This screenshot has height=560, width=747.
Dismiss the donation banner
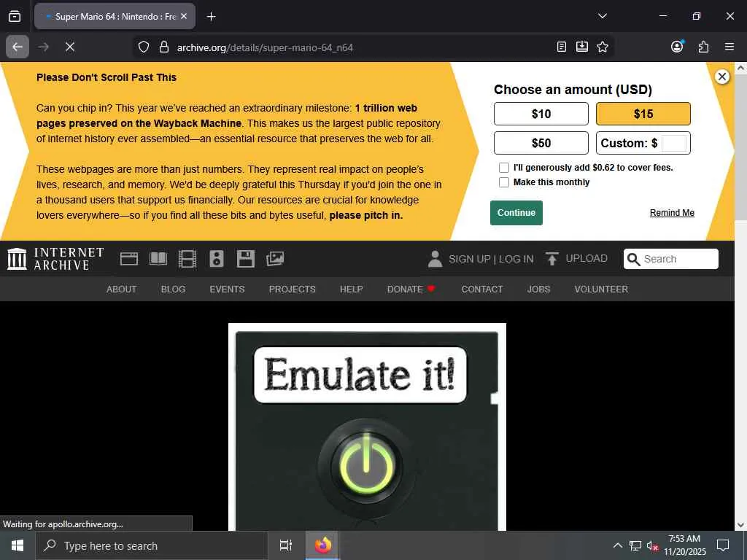(721, 76)
